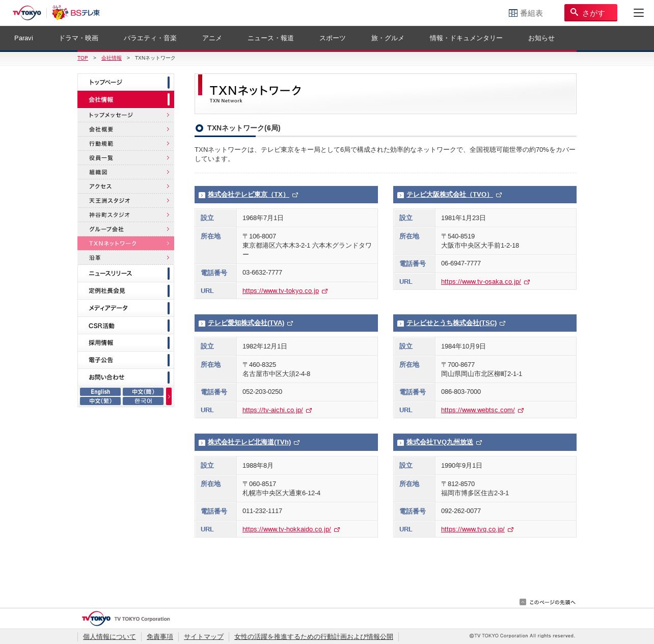Click the 会社情報 breadcrumb link
The width and height of the screenshot is (654, 644).
click(x=112, y=58)
